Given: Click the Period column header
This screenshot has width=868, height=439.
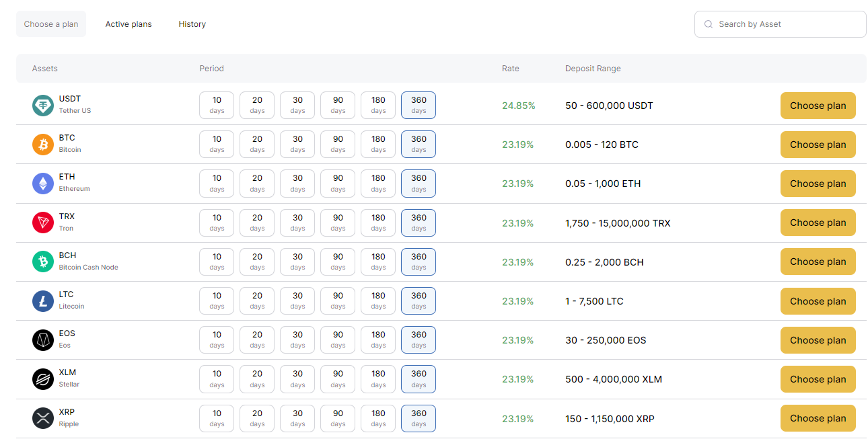Looking at the screenshot, I should [x=211, y=69].
